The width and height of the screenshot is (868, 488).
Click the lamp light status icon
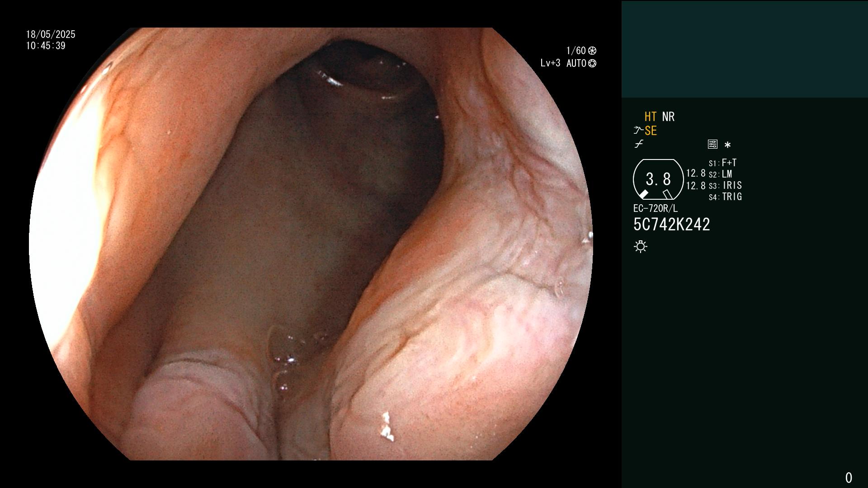pos(641,246)
